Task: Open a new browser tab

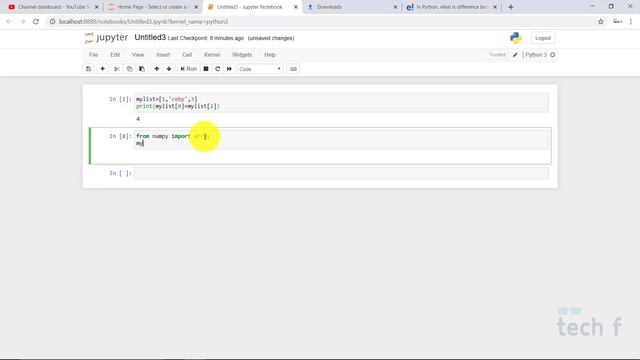Action: click(x=511, y=7)
